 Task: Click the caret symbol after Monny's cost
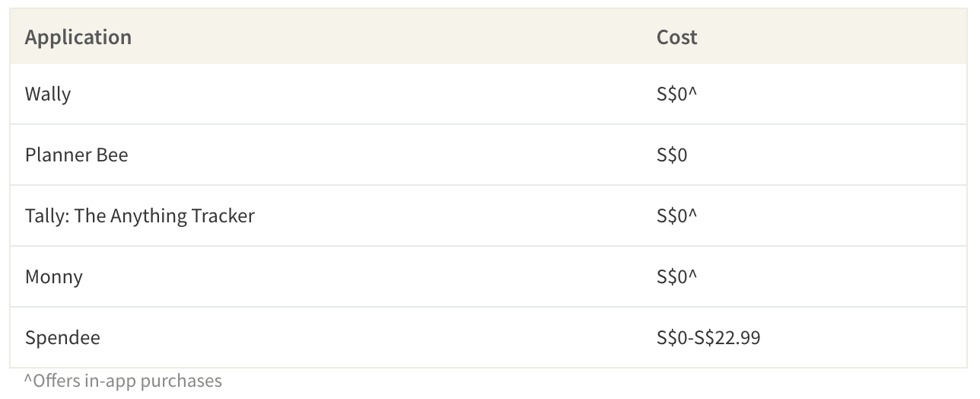click(692, 274)
